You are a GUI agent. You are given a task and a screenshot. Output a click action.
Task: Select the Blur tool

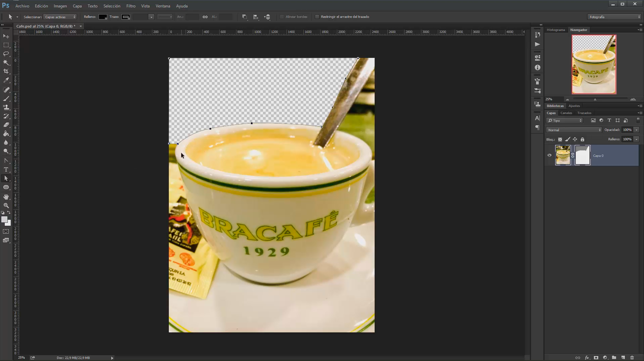tap(6, 142)
